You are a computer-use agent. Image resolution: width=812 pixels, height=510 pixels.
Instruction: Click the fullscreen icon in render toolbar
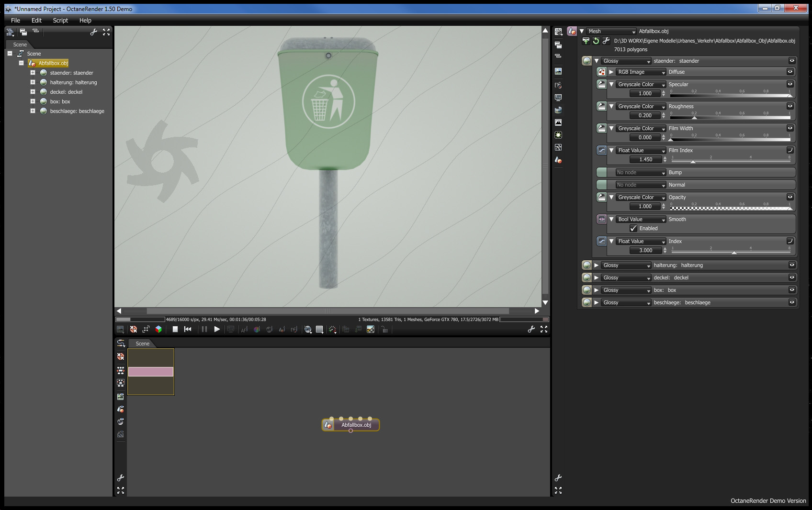pos(544,329)
